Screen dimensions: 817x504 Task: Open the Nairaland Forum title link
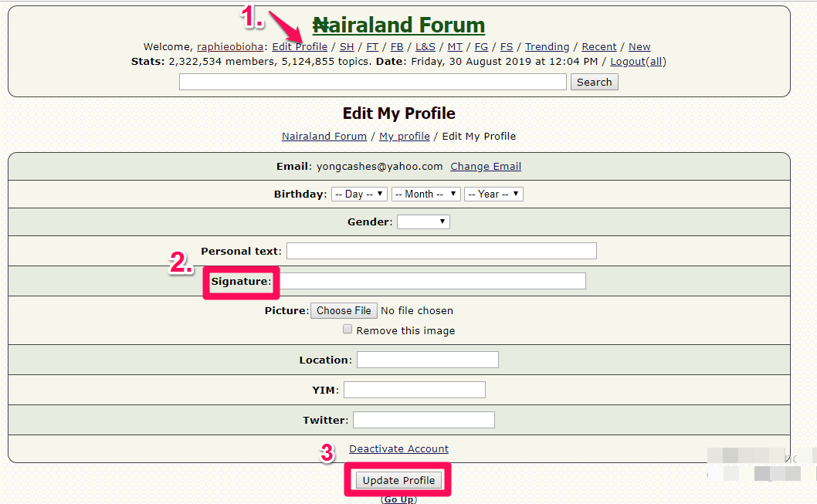(x=398, y=25)
